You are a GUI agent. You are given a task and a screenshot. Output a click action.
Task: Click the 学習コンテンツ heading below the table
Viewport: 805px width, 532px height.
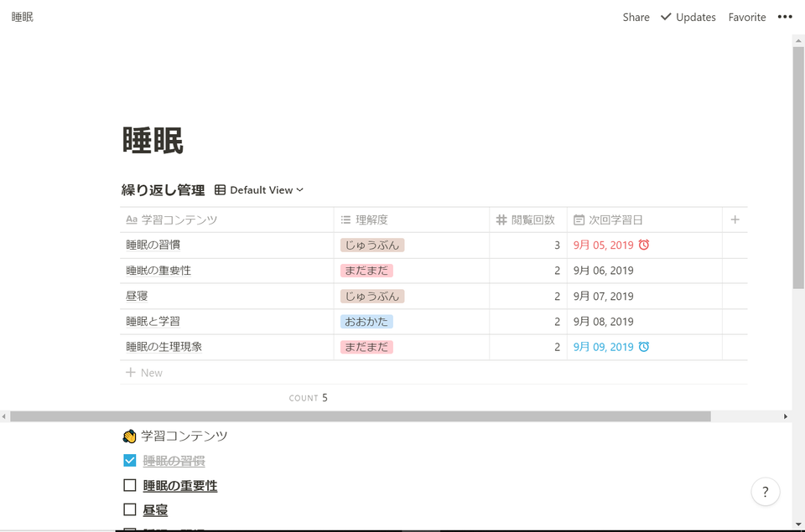(184, 436)
